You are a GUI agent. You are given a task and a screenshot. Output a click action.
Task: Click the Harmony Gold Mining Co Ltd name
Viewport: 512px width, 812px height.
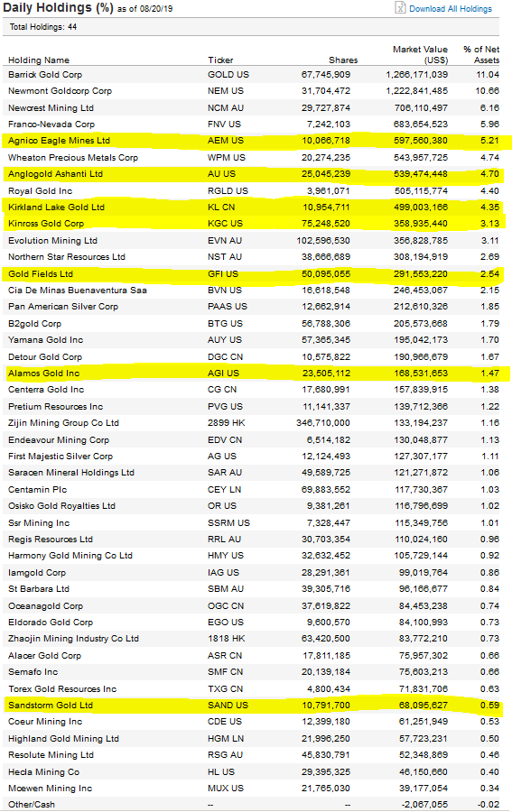click(70, 556)
